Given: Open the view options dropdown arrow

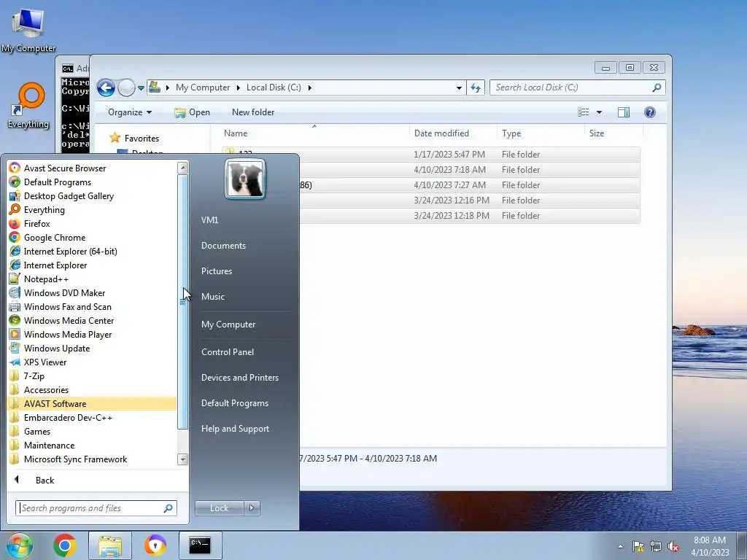Looking at the screenshot, I should (600, 112).
